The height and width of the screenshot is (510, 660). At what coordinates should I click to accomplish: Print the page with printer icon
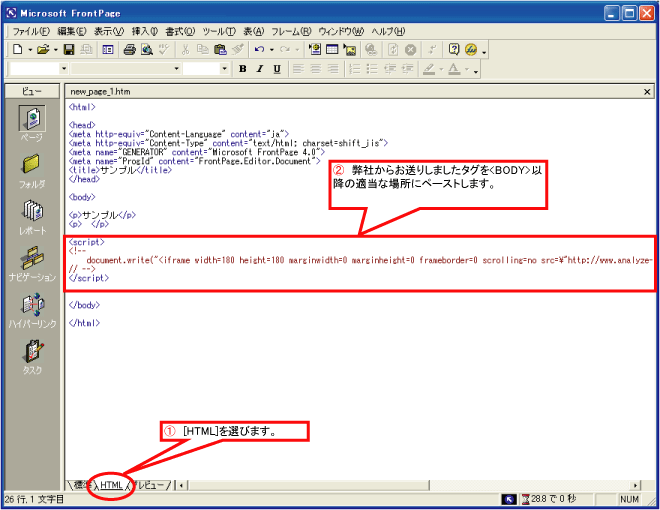(x=129, y=50)
